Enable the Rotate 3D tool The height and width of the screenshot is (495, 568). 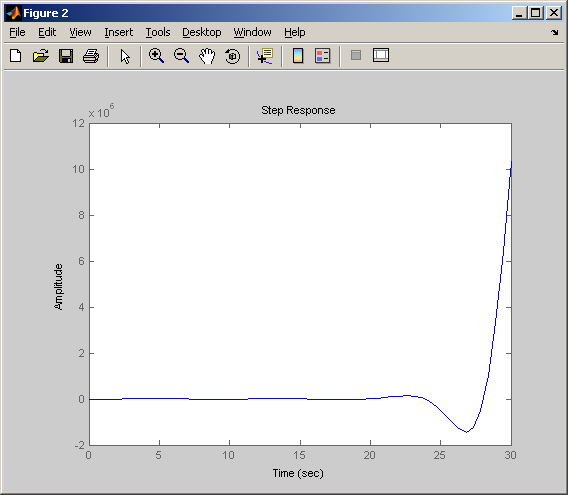click(232, 56)
